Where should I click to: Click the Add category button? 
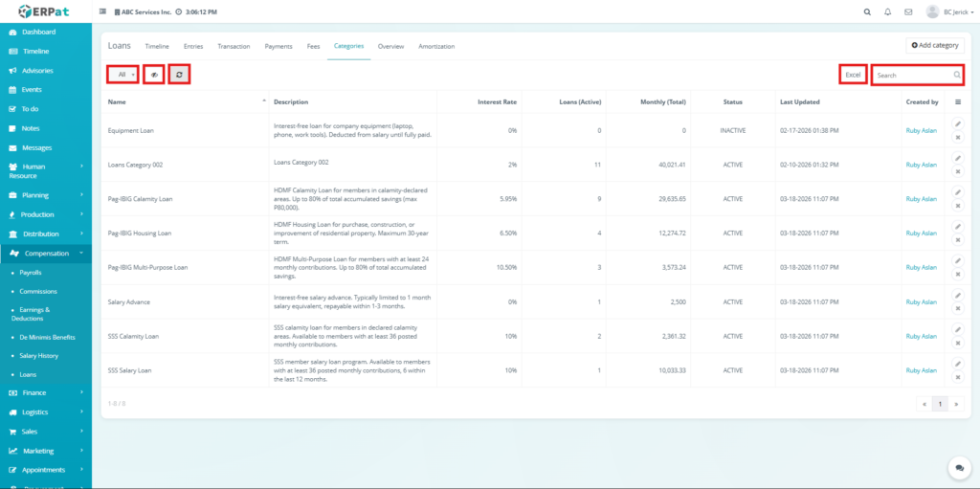point(935,45)
